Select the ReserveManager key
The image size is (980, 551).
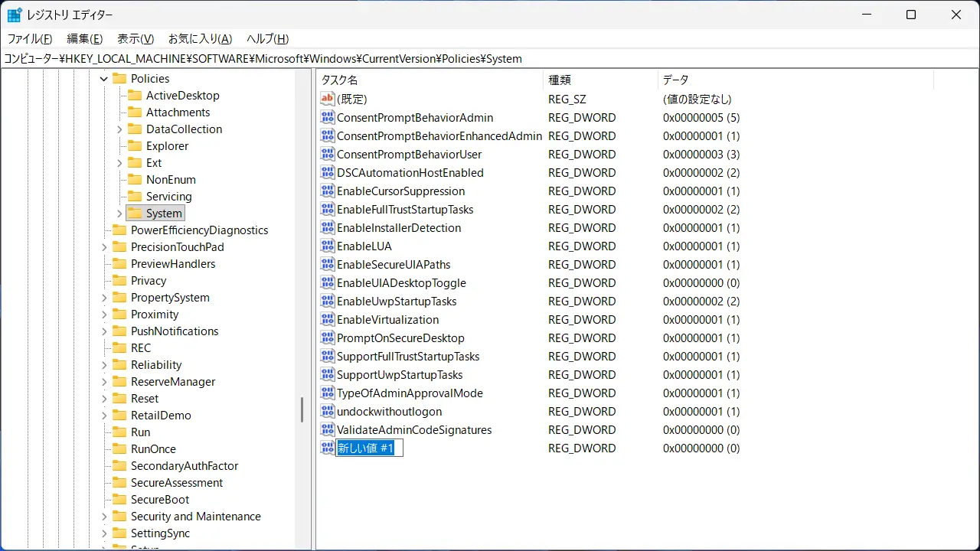point(173,381)
